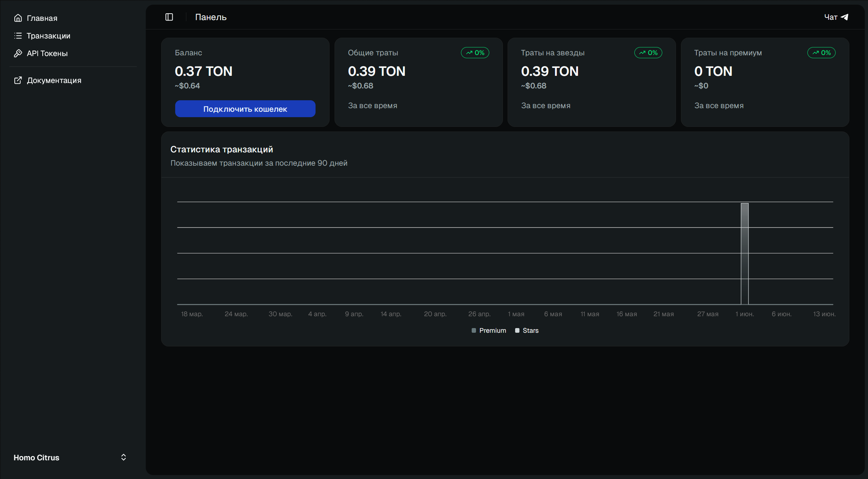
Task: Toggle the Premium series in chart legend
Action: pyautogui.click(x=489, y=330)
